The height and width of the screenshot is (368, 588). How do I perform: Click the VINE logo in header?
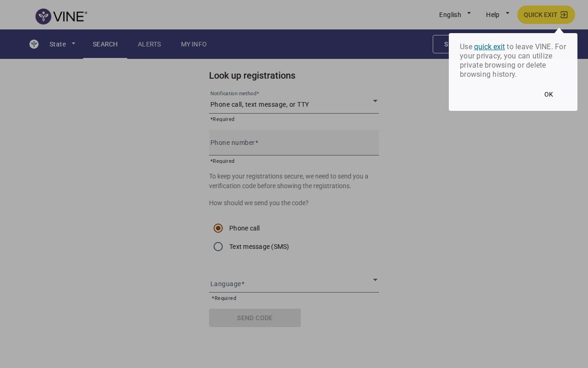(x=61, y=17)
